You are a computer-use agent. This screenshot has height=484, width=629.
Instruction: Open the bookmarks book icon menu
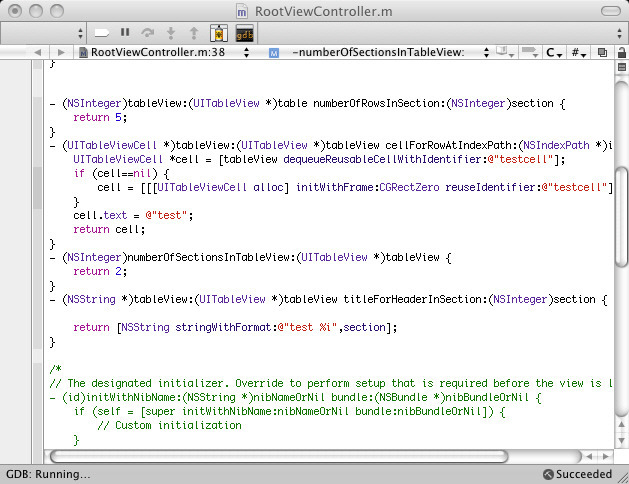click(505, 52)
